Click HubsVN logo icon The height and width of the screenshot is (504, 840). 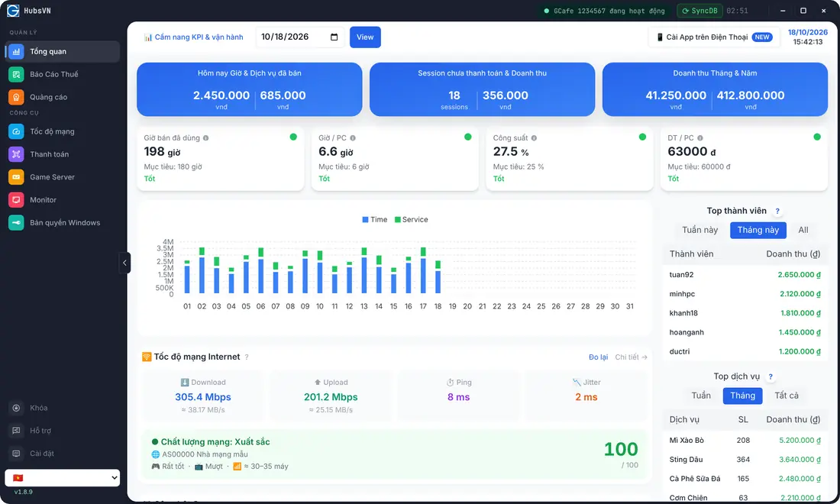pos(13,10)
